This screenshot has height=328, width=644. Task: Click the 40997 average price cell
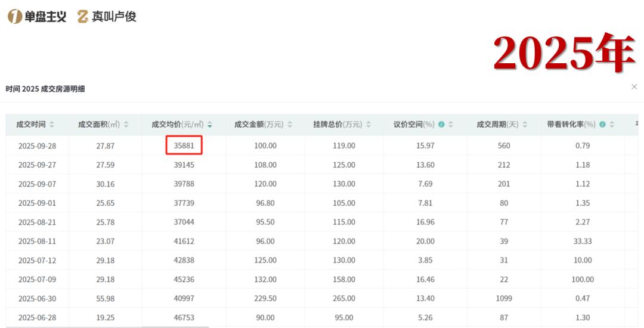click(x=184, y=298)
